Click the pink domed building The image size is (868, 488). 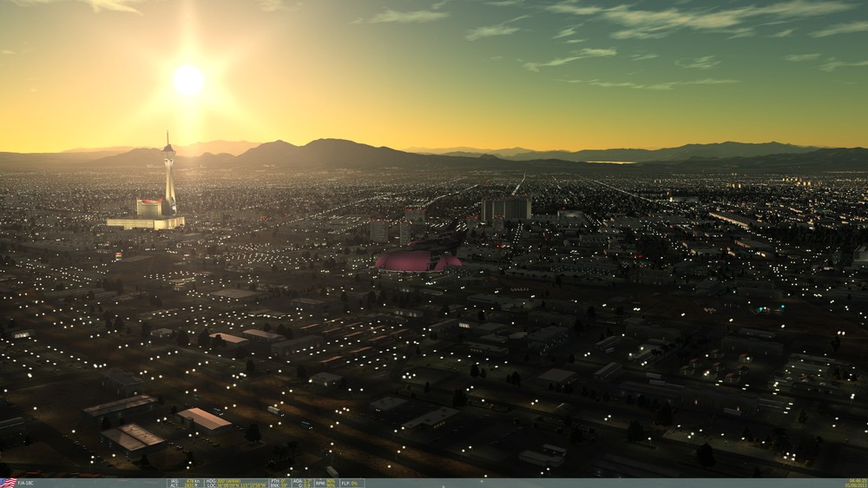[x=418, y=260]
